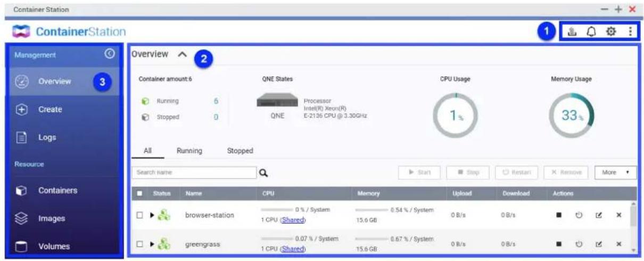Click the Volumes cylinder icon in sidebar

22,247
